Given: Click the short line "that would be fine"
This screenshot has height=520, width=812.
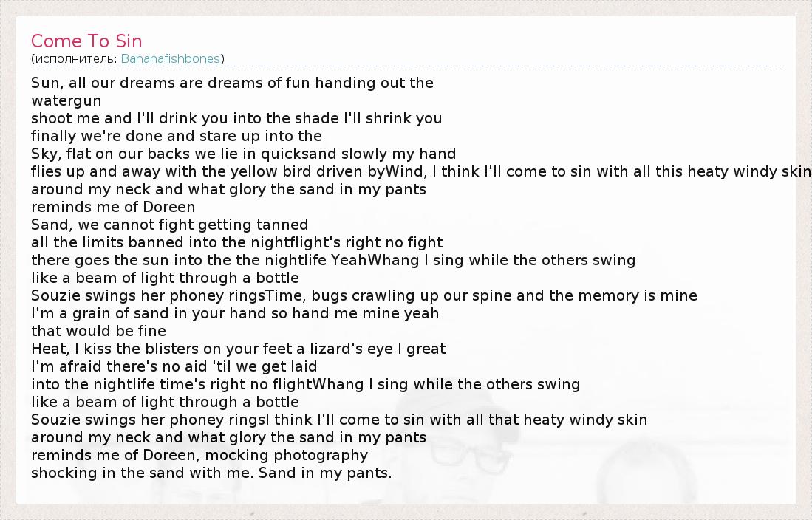Looking at the screenshot, I should (x=98, y=331).
